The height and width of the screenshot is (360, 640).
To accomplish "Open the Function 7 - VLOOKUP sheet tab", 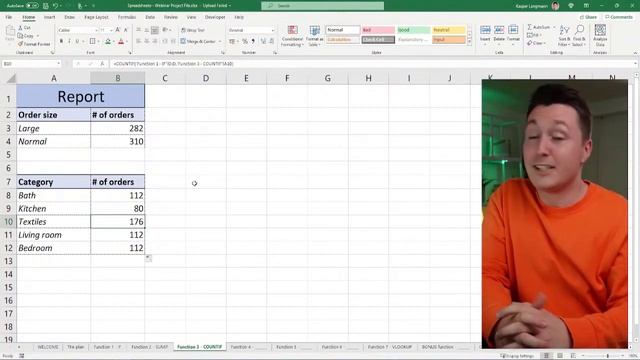I will coord(389,347).
